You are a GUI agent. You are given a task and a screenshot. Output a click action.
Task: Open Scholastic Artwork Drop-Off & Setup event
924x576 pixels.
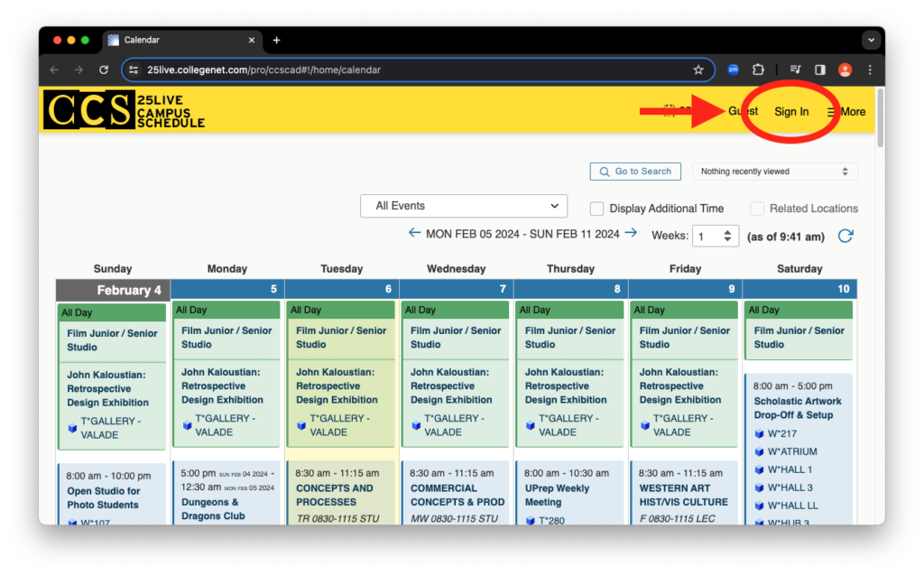pyautogui.click(x=798, y=408)
